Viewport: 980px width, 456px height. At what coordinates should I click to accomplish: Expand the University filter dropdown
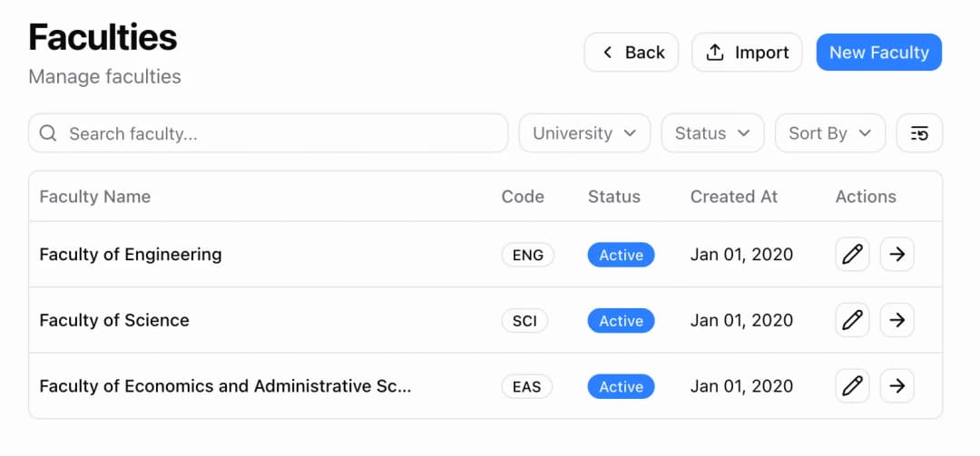584,133
